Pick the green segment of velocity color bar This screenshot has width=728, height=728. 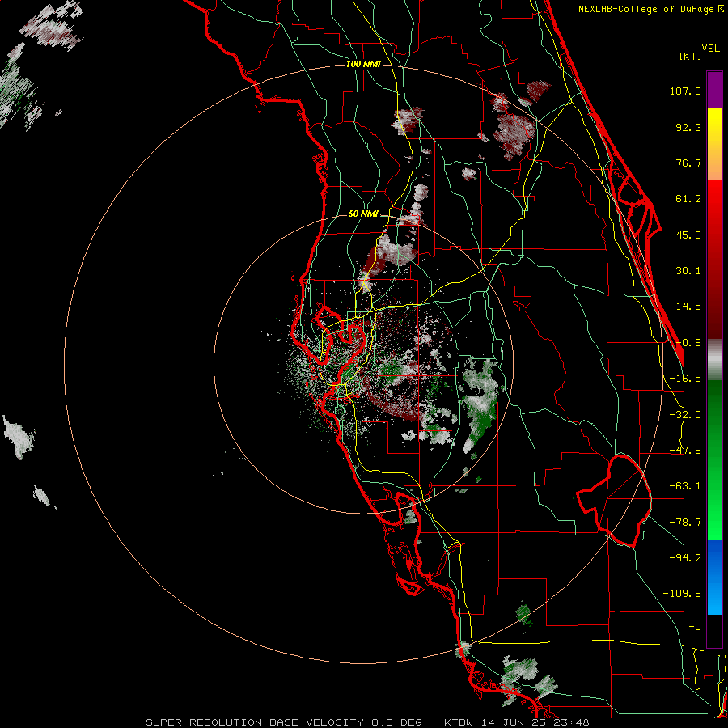point(714,459)
